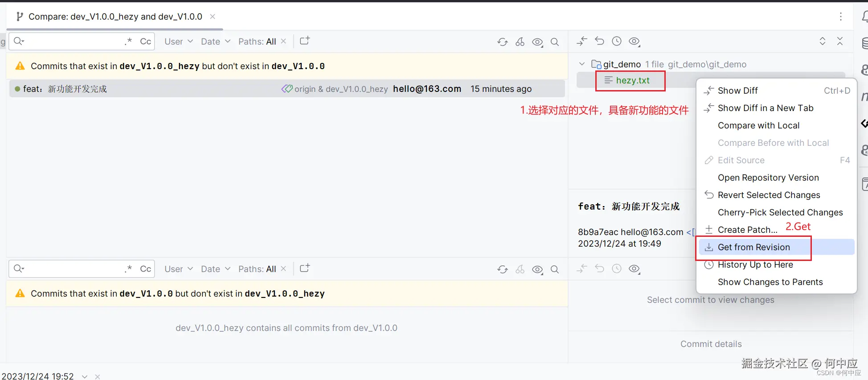
Task: Click the collapse all icon in the changes panel
Action: [x=840, y=41]
